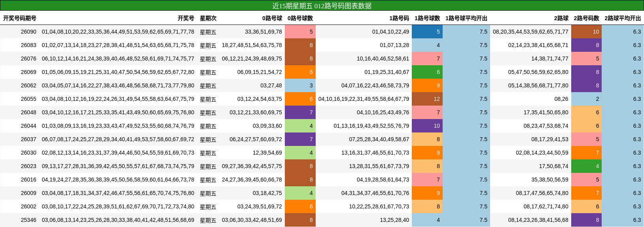
Task: Click 0路号球 cell 03,09,33,60
Action: pos(267,126)
